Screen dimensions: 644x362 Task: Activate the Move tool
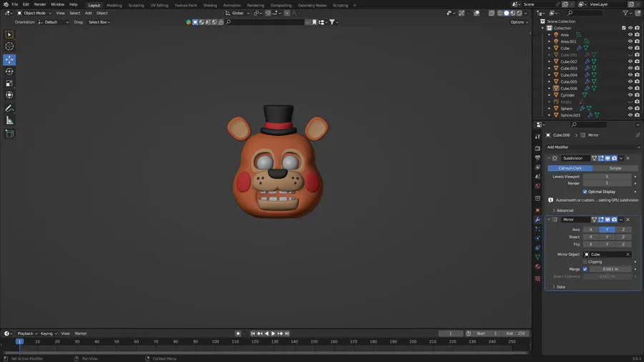pos(9,59)
